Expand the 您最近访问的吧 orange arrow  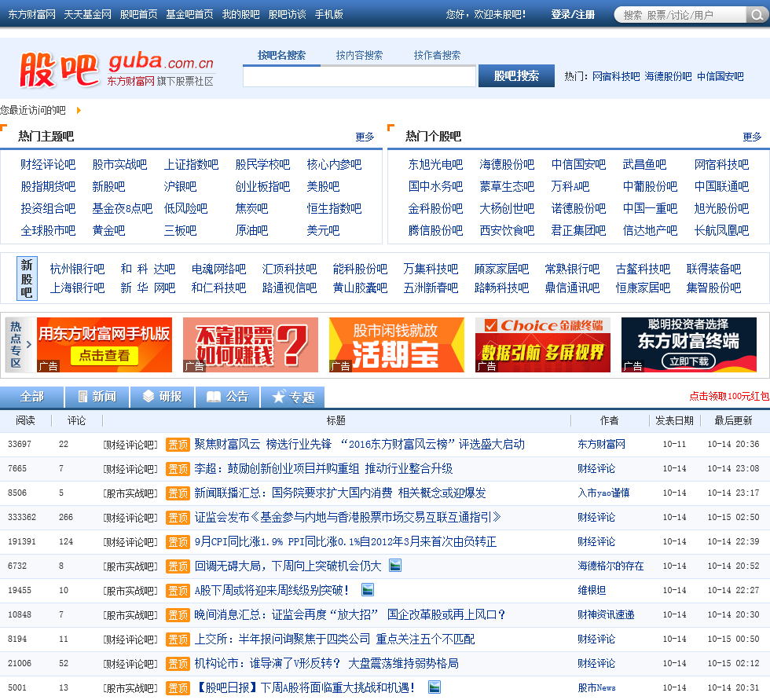tap(79, 111)
